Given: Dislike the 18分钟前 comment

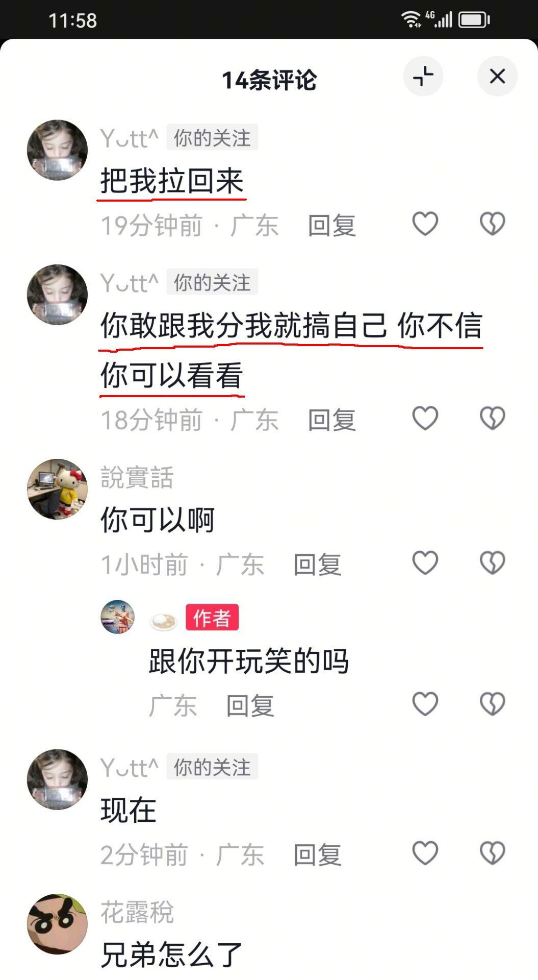Looking at the screenshot, I should pos(492,418).
